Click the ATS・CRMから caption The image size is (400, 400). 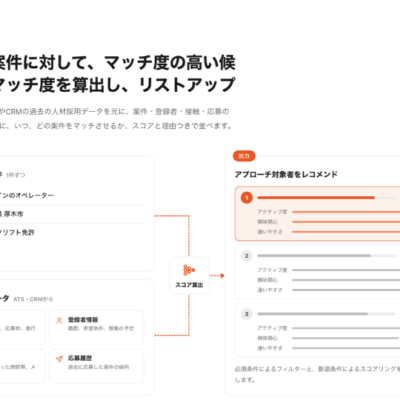[x=33, y=299]
